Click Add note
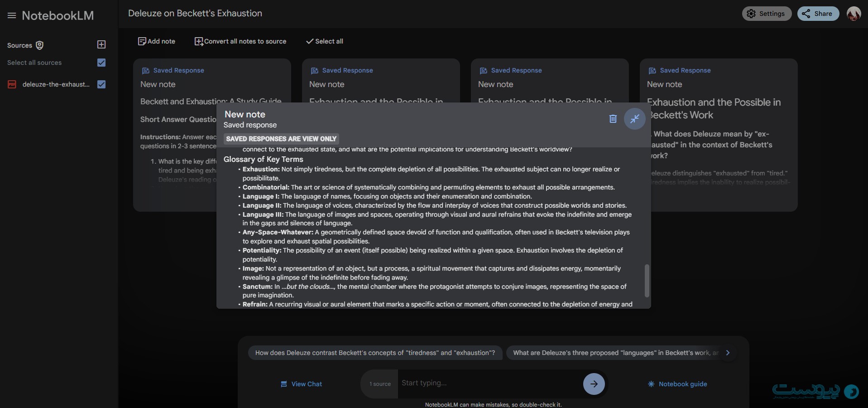 (x=157, y=41)
